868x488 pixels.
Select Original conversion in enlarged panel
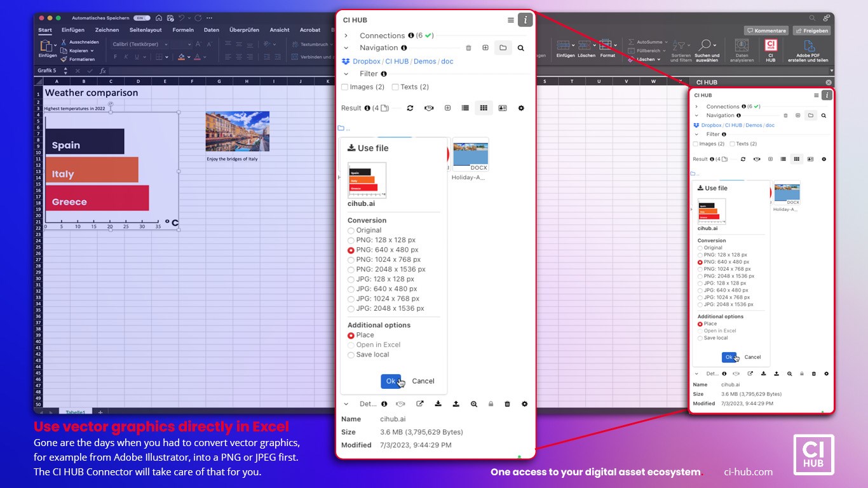pos(351,231)
